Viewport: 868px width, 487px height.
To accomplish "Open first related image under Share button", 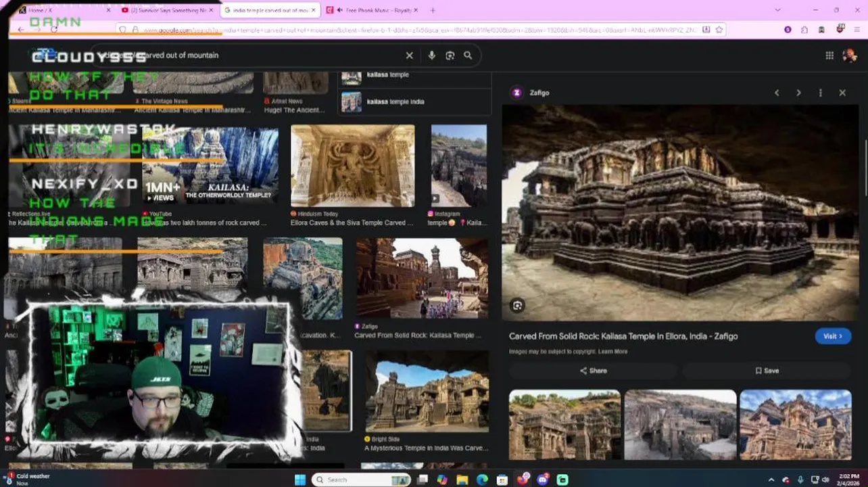I will click(x=564, y=425).
